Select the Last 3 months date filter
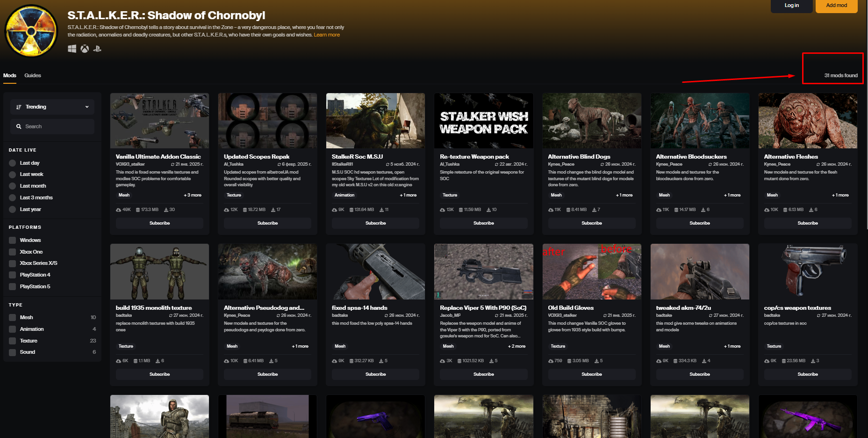This screenshot has height=438, width=868. tap(13, 198)
